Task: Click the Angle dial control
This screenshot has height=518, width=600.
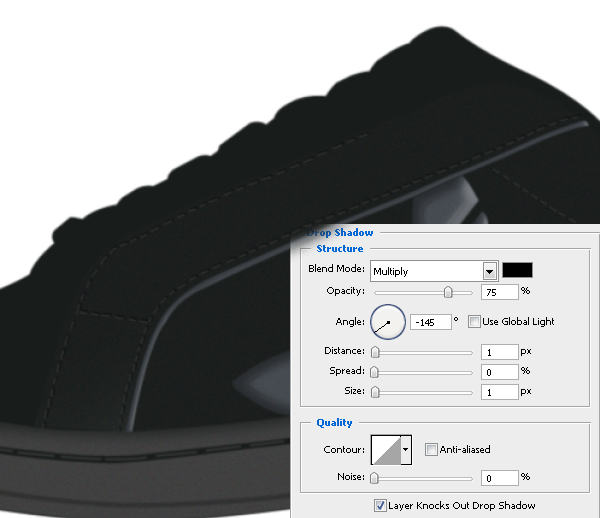Action: pyautogui.click(x=388, y=322)
